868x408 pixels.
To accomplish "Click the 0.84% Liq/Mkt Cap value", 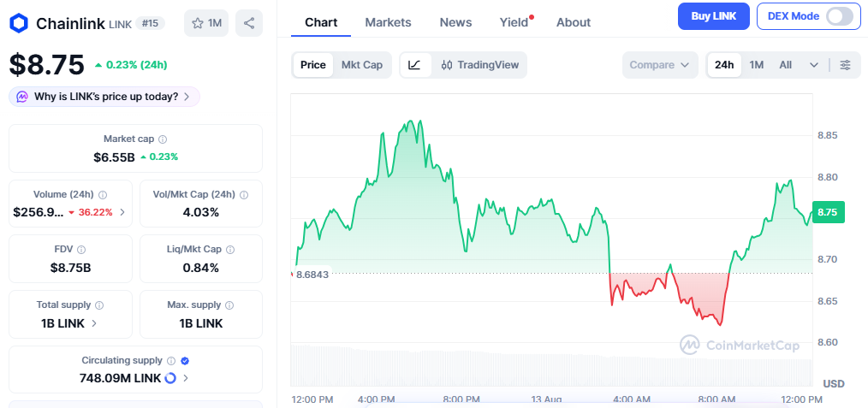I will pos(201,268).
